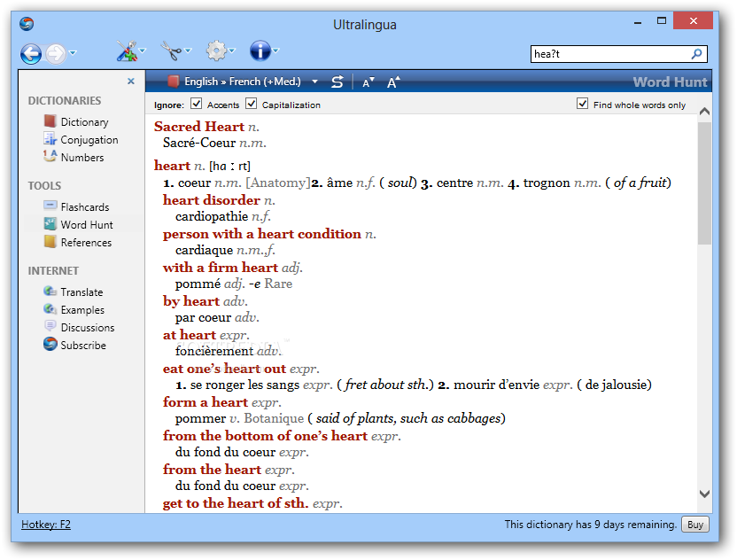Click the forward navigation arrow
Viewport: 737px width, 560px height.
tap(56, 53)
